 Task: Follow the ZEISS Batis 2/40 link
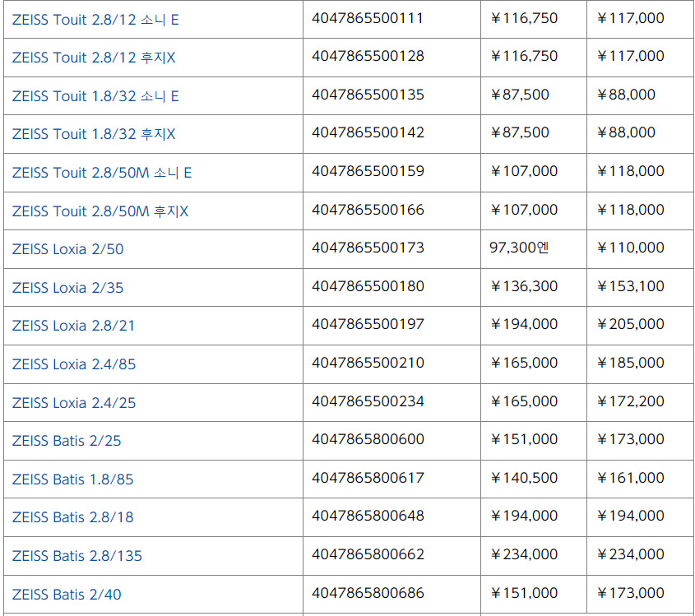coord(67,595)
